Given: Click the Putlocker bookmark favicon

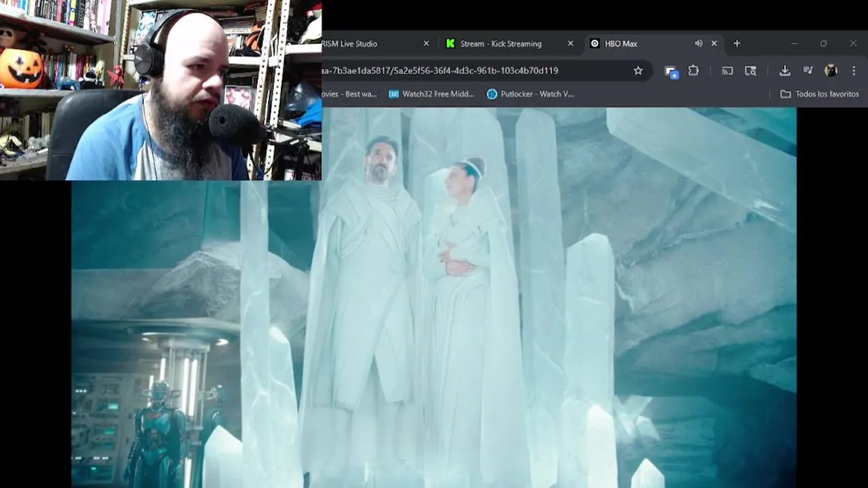Looking at the screenshot, I should (x=492, y=94).
